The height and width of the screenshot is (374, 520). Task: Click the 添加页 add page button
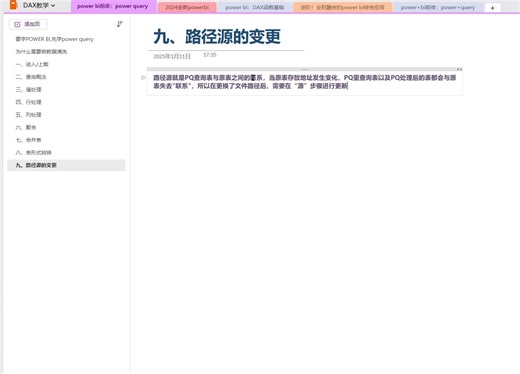(x=28, y=24)
